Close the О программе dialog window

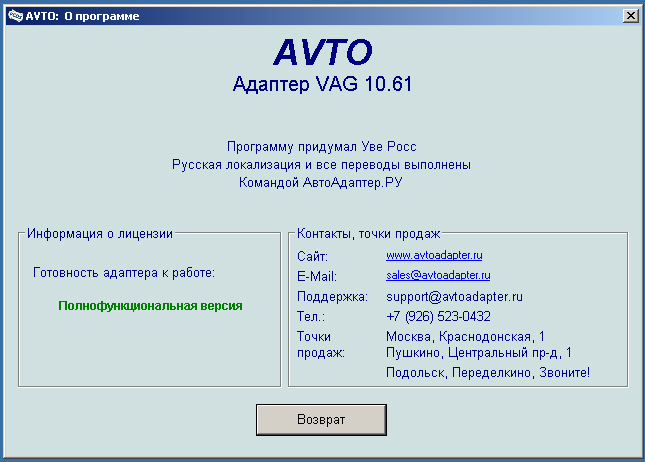(631, 16)
